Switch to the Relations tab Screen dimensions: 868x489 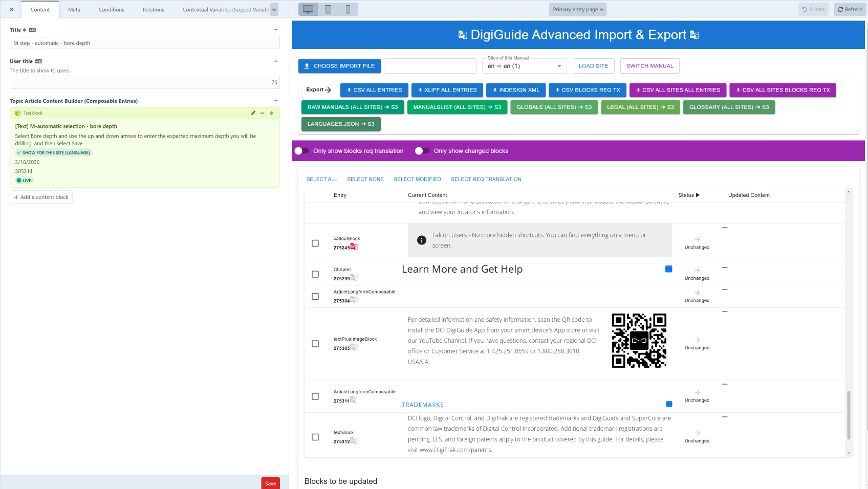(x=154, y=10)
